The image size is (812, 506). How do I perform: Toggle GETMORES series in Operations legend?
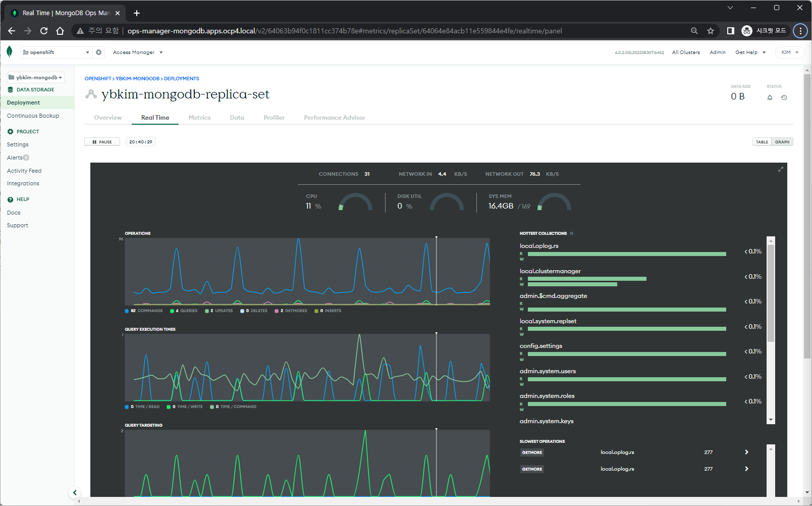coord(291,311)
